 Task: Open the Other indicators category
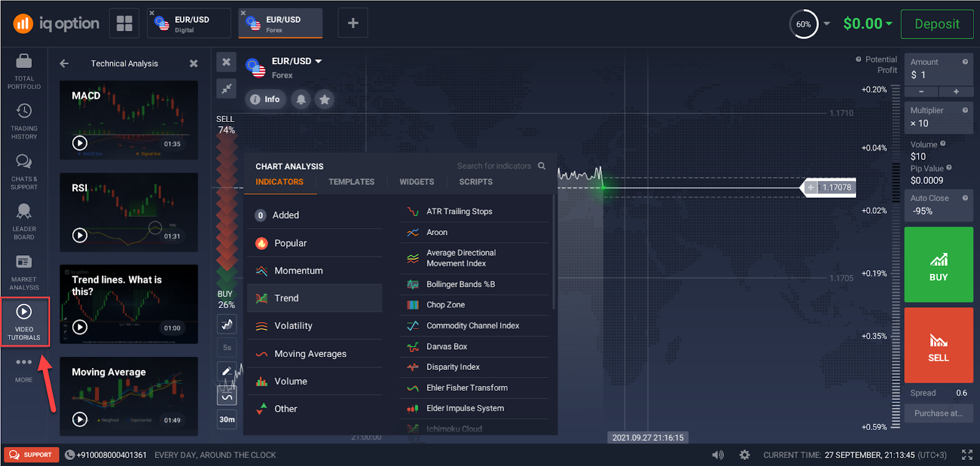click(x=315, y=408)
